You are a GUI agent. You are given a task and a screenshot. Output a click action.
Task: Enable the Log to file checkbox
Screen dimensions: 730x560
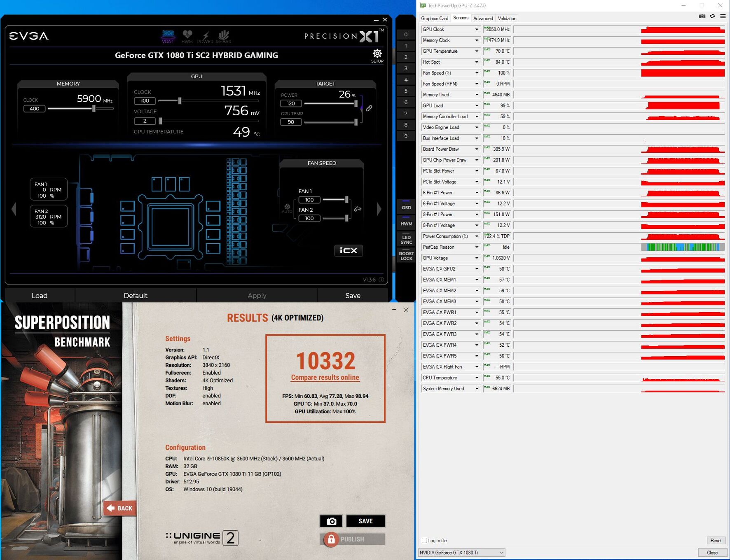tap(424, 541)
